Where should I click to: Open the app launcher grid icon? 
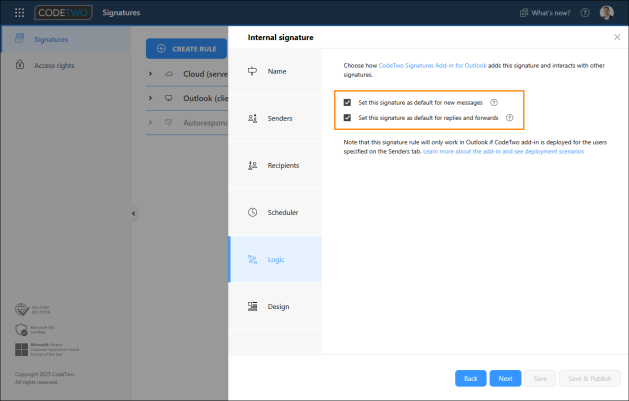click(x=19, y=13)
